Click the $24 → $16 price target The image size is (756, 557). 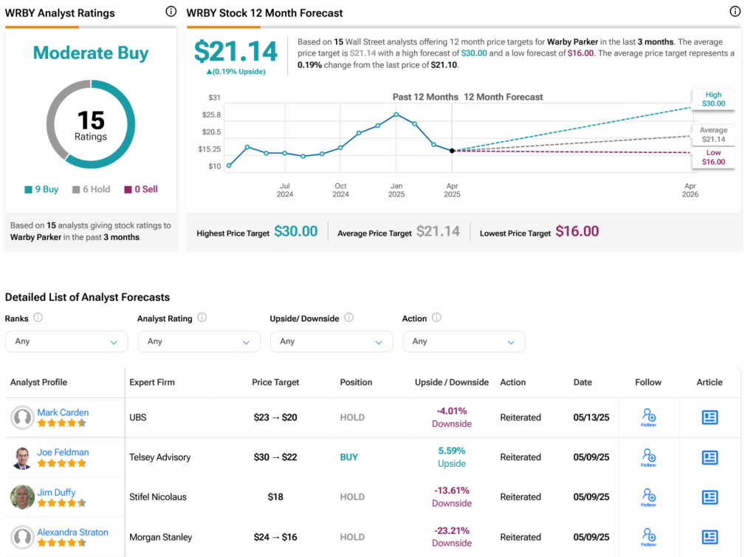[x=275, y=537]
